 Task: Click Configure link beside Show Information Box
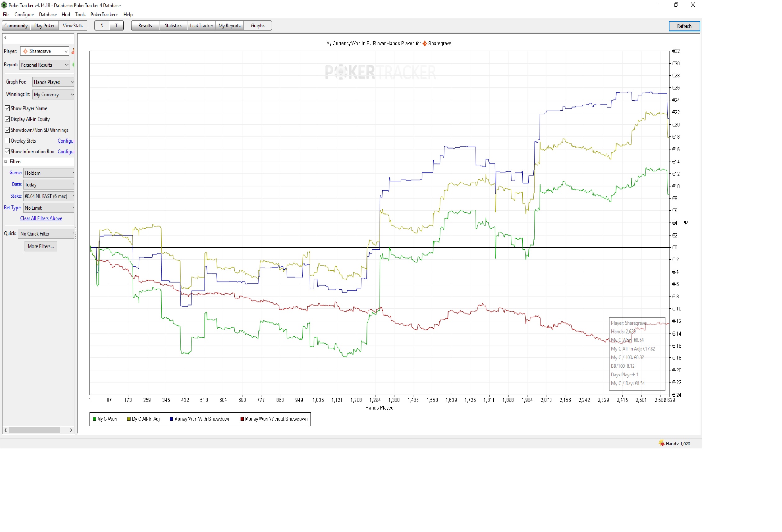point(66,151)
